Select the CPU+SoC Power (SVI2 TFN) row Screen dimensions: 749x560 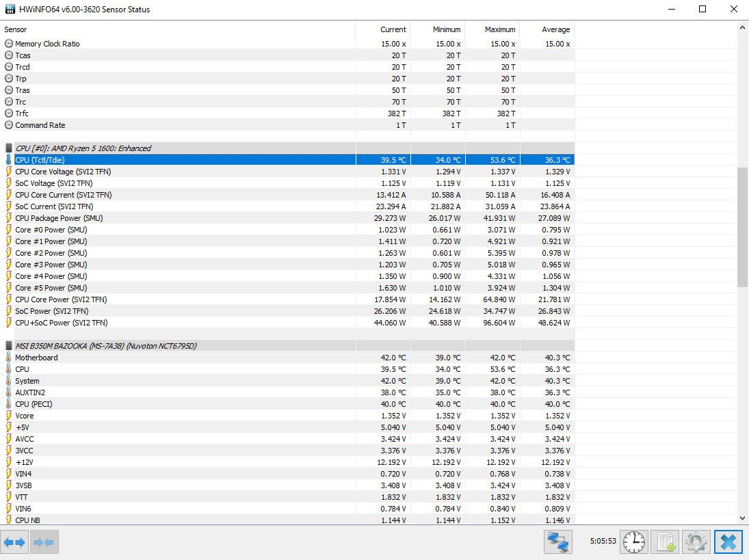pos(287,323)
